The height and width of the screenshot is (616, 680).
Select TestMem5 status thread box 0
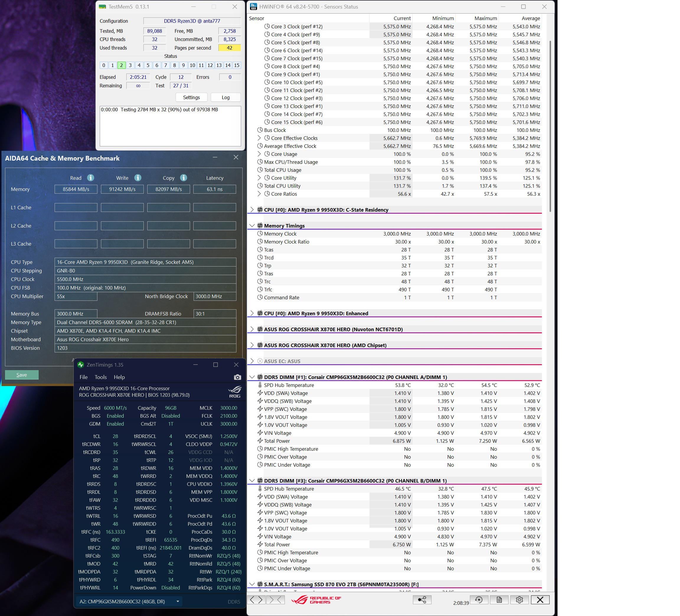point(104,66)
